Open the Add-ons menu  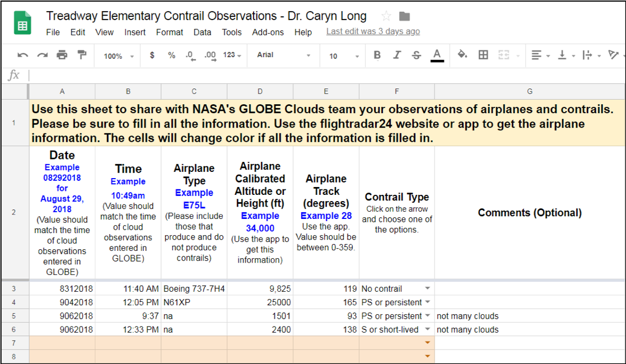tap(268, 32)
